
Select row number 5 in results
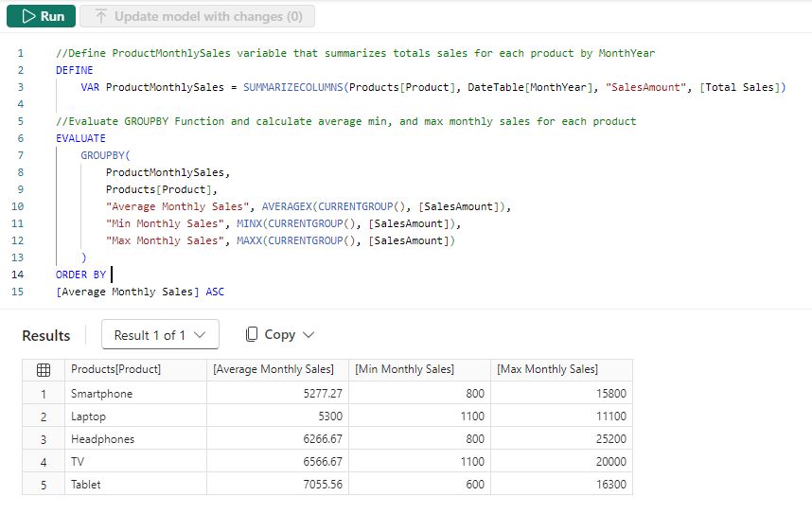[x=43, y=485]
